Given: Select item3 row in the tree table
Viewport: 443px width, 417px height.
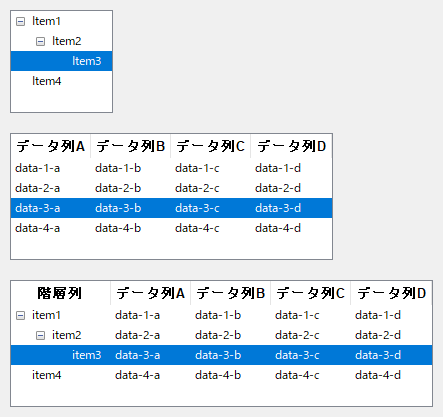Looking at the screenshot, I should pyautogui.click(x=221, y=355).
